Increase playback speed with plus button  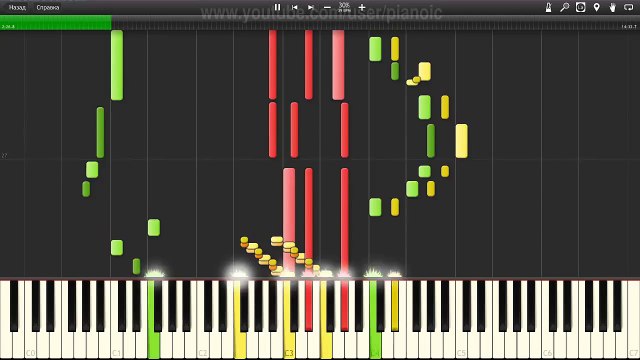click(x=362, y=7)
